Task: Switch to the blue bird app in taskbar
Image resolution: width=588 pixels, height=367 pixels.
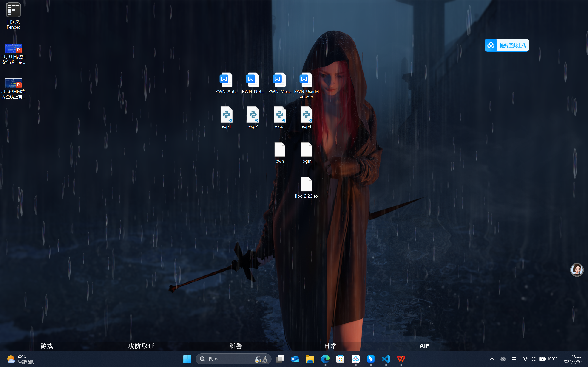Action: [371, 359]
